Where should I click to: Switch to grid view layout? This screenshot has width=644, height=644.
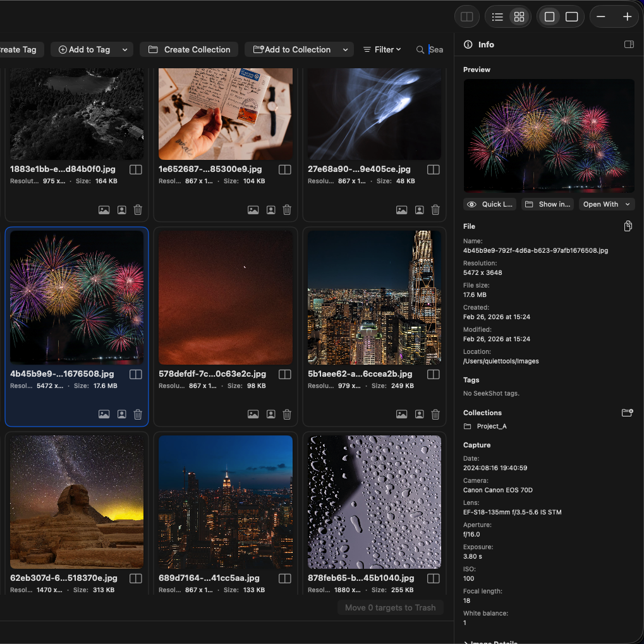pos(519,16)
